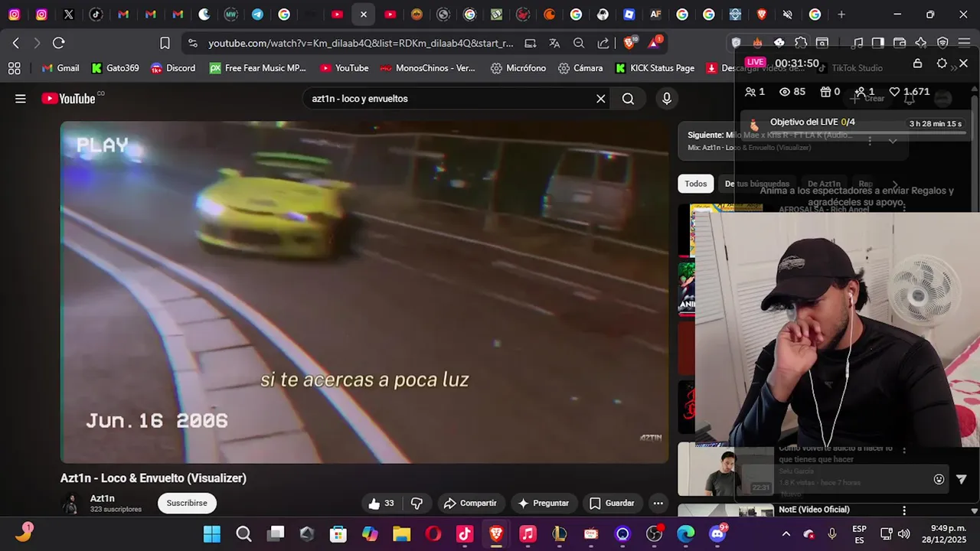Open the Micrófono settings bookmark
The width and height of the screenshot is (980, 551).
click(518, 68)
